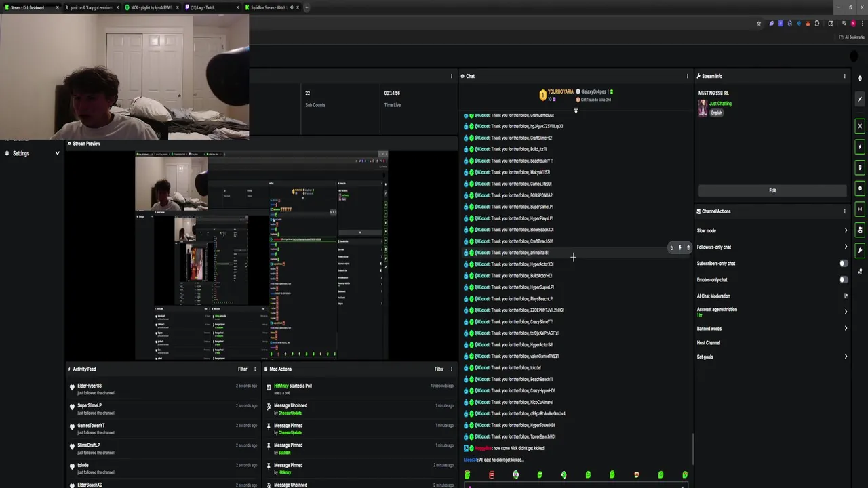Image resolution: width=868 pixels, height=488 pixels.
Task: Click the SEENER moderator name
Action: (x=283, y=453)
